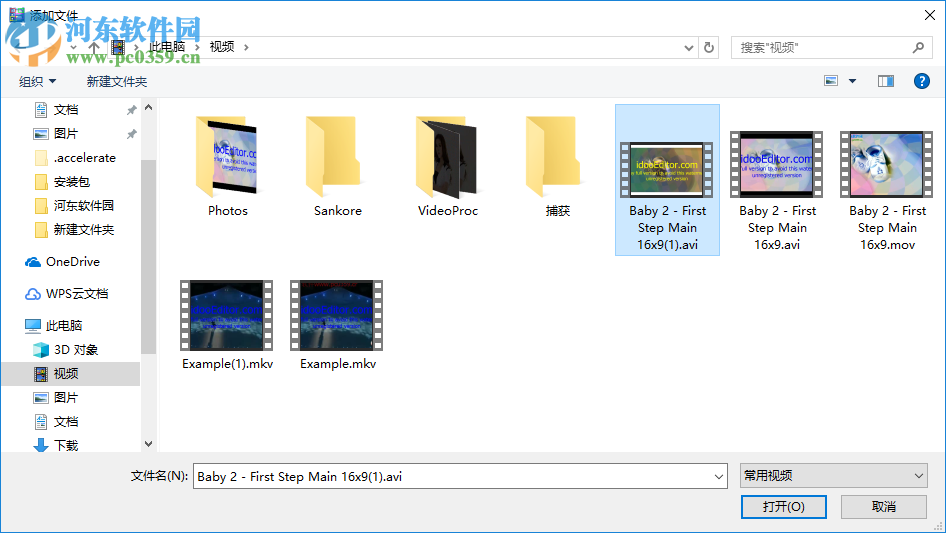Screen dimensions: 946x533
Task: Close the 添加文件 dialog
Action: [x=930, y=15]
